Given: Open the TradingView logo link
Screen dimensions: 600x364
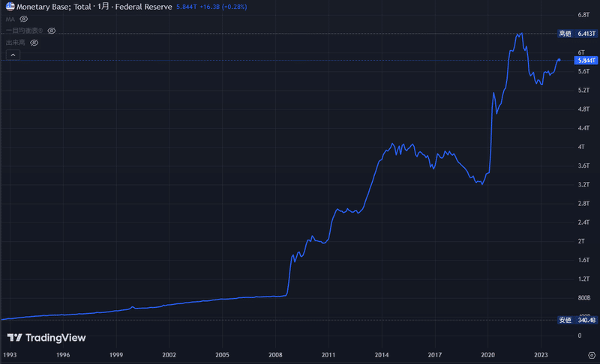Looking at the screenshot, I should [46, 338].
